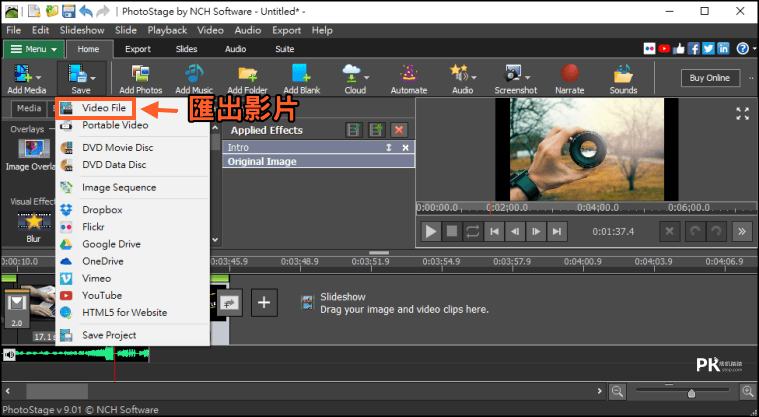This screenshot has height=417, width=759.
Task: Open the Facebook social icon at top right
Action: pos(694,48)
